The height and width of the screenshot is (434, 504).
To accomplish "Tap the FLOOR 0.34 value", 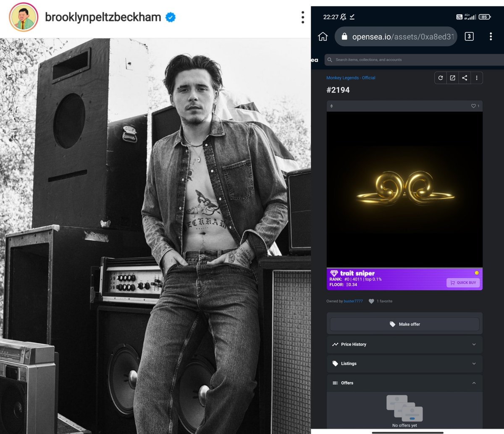I will click(x=351, y=285).
